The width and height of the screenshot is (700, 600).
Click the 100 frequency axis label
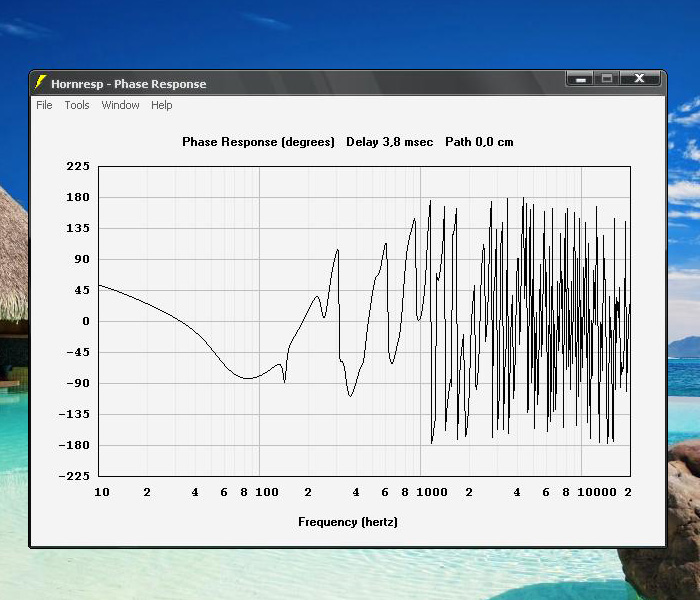pos(267,492)
